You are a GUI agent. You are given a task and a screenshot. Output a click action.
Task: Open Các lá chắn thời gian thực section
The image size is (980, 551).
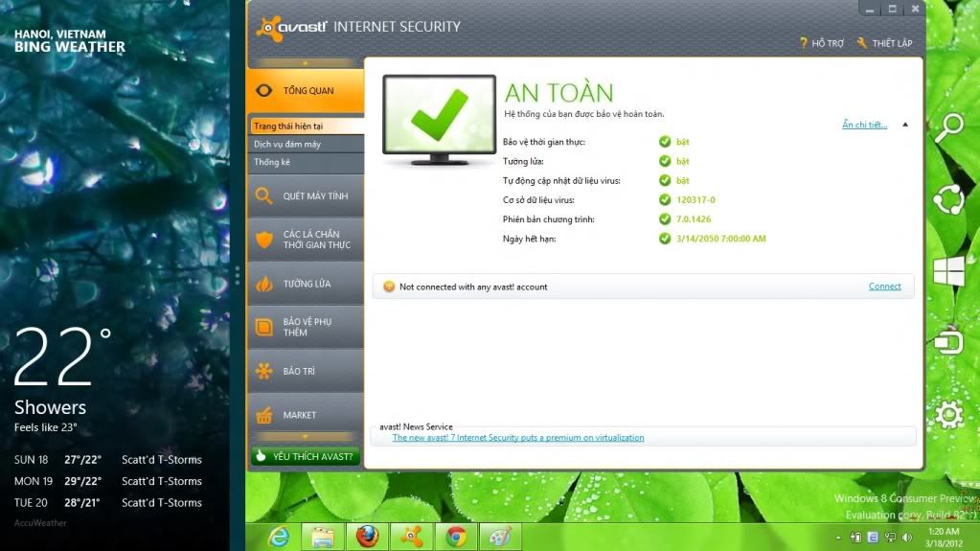[306, 240]
